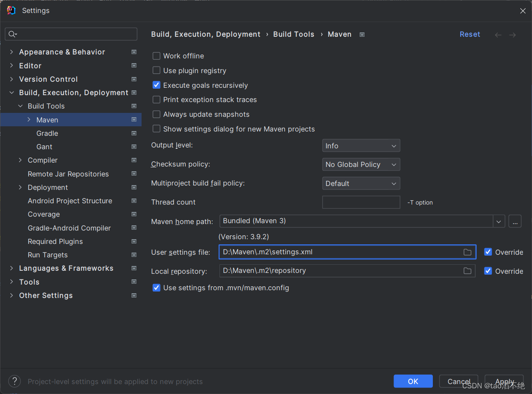Click the project-level icon beside Build Tools
Image resolution: width=532 pixels, height=394 pixels.
pos(134,106)
